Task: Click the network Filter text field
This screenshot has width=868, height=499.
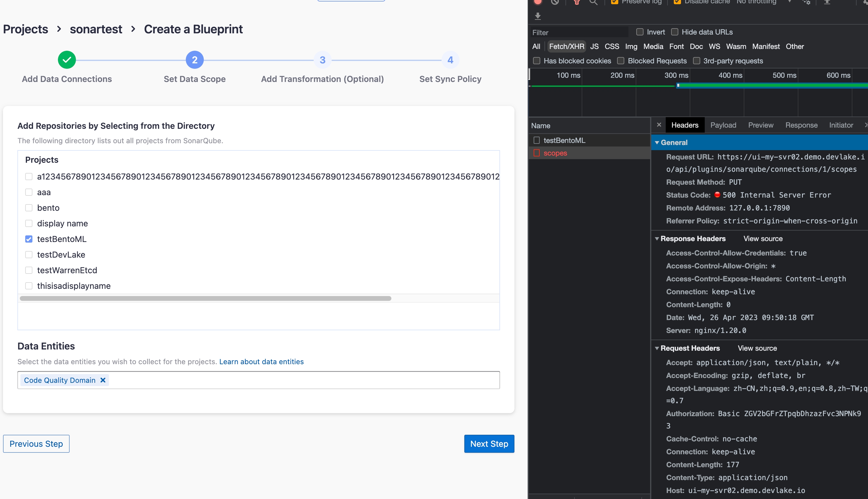Action: click(579, 32)
